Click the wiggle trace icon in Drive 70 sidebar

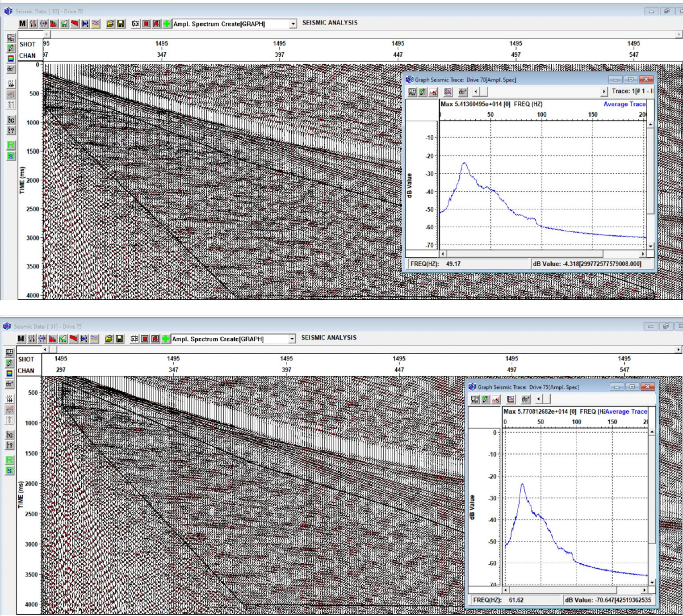[x=11, y=84]
